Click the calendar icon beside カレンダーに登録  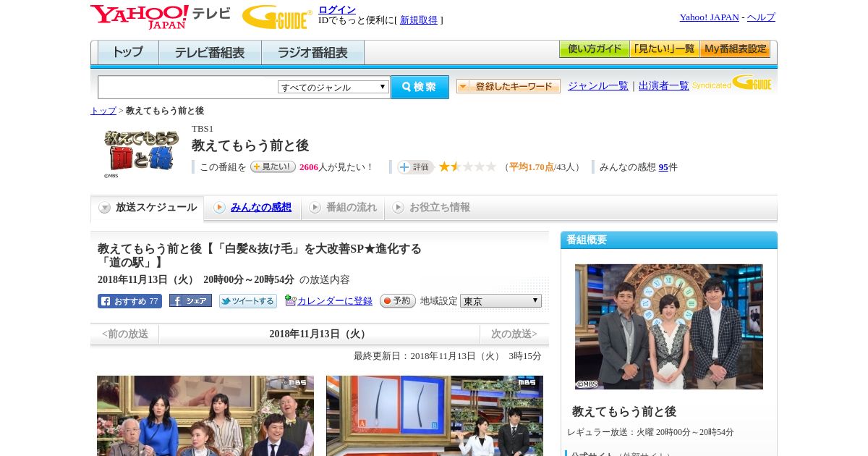(x=291, y=300)
